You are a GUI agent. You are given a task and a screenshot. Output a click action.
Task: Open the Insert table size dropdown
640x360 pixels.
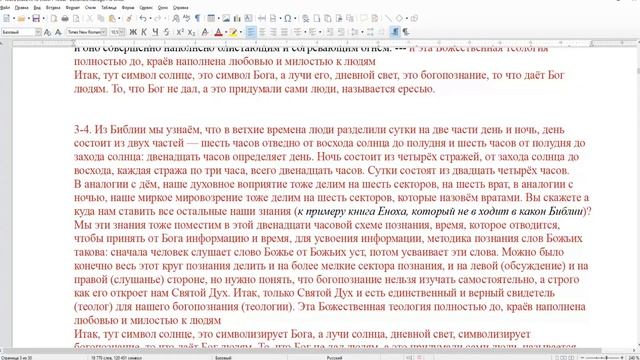[x=219, y=18]
